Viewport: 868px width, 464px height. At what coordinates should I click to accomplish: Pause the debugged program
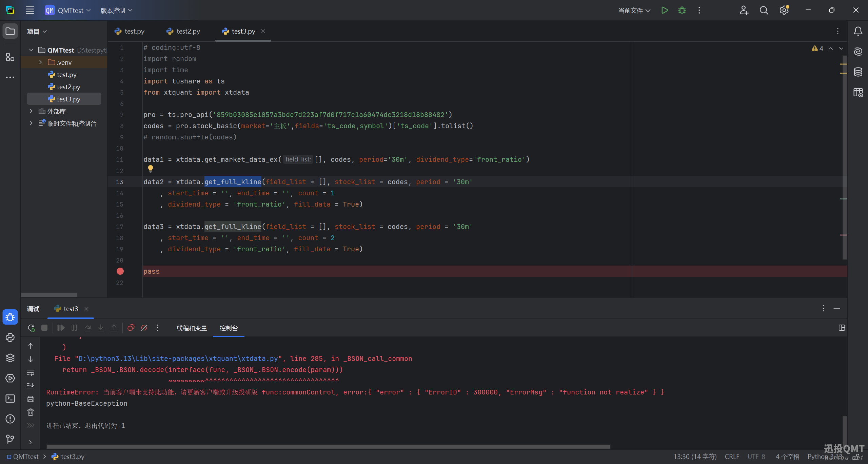(74, 328)
